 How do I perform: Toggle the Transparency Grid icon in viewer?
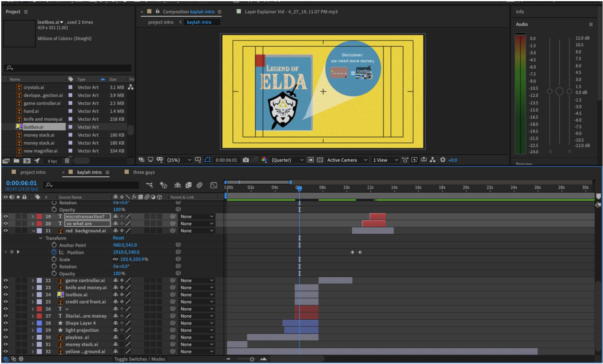(319, 160)
